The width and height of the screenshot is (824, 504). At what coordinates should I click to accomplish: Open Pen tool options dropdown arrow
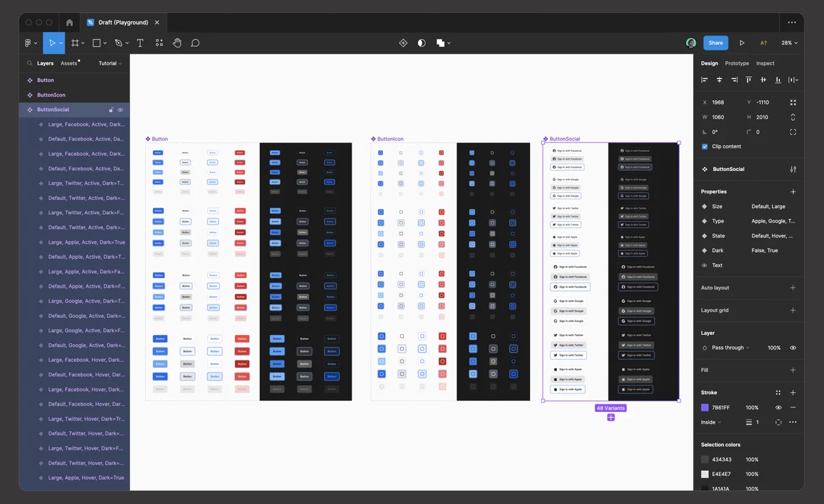[x=127, y=43]
